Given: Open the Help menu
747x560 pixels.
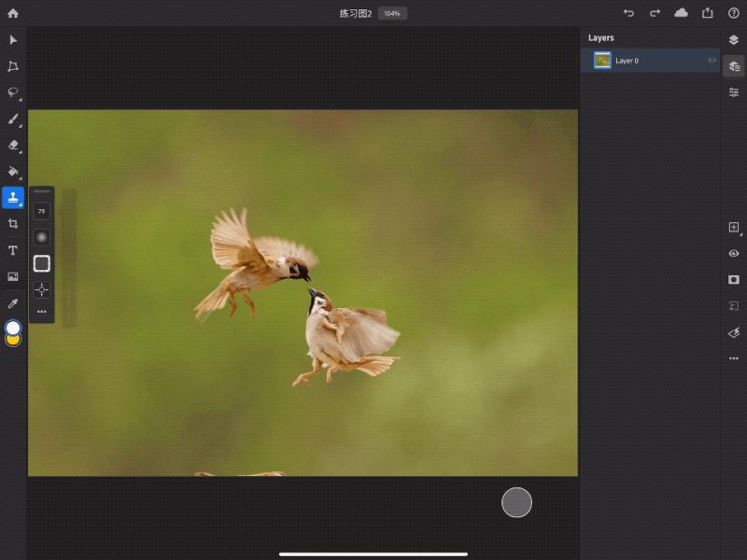Looking at the screenshot, I should 736,12.
